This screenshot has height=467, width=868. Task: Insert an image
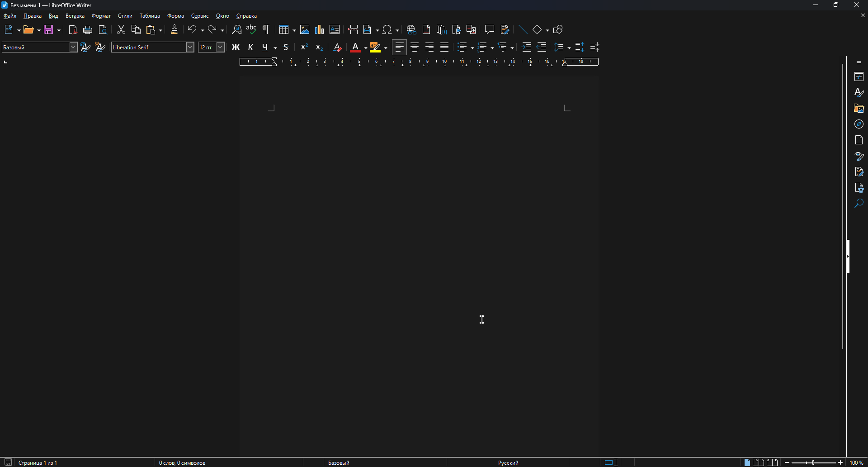tap(305, 30)
